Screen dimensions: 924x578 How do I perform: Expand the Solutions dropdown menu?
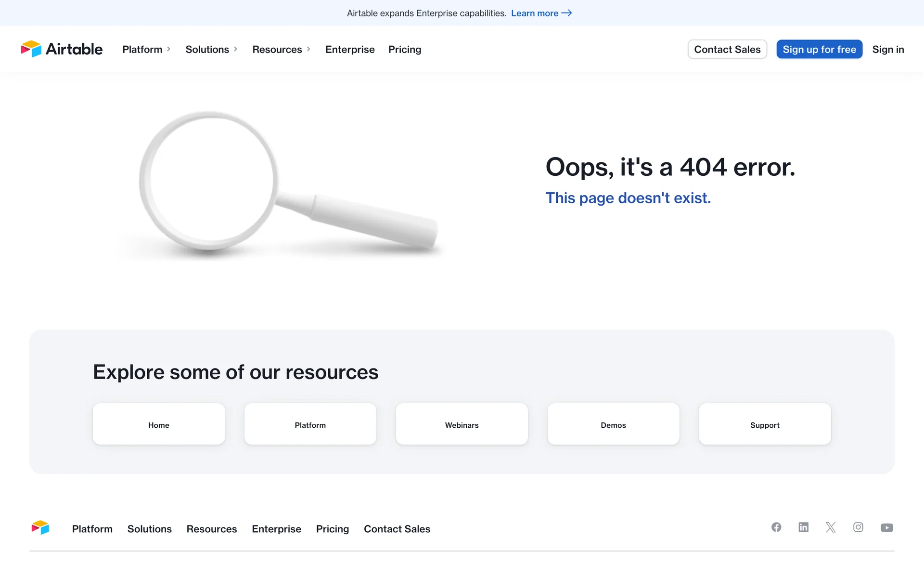[211, 50]
